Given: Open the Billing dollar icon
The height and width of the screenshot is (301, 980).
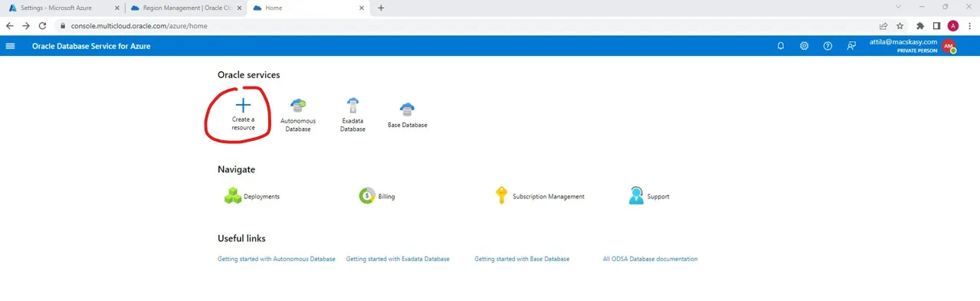Looking at the screenshot, I should [367, 196].
